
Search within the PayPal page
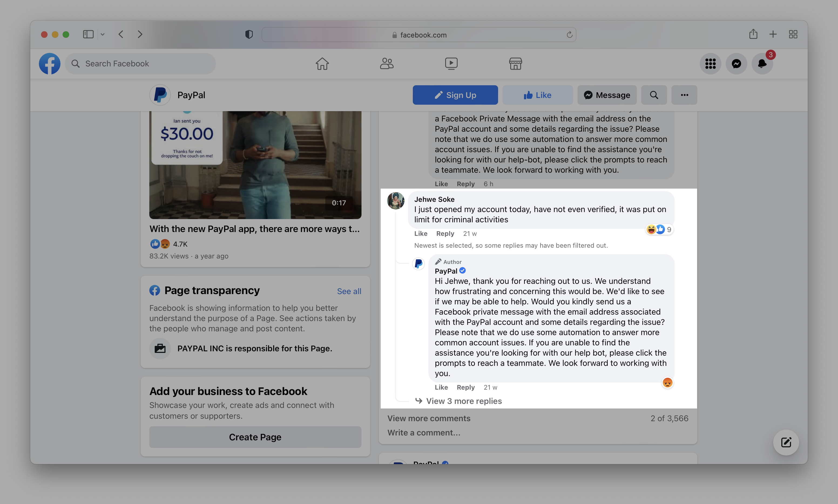click(654, 95)
